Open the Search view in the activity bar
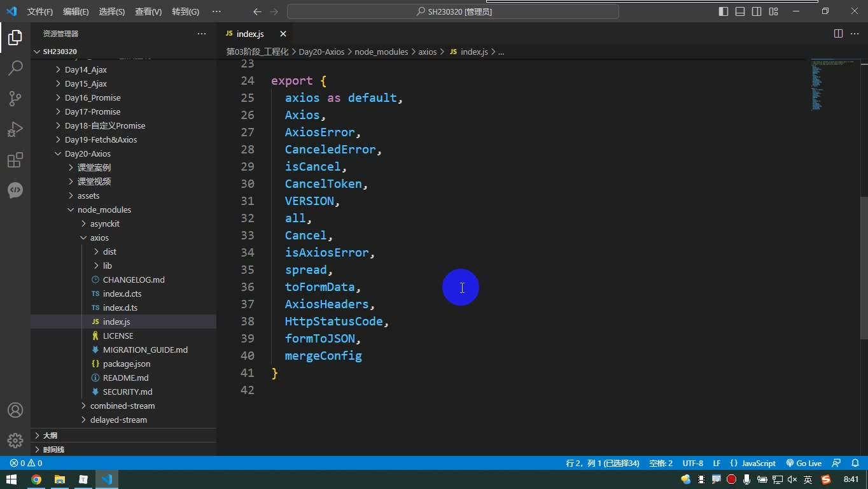 click(x=15, y=68)
